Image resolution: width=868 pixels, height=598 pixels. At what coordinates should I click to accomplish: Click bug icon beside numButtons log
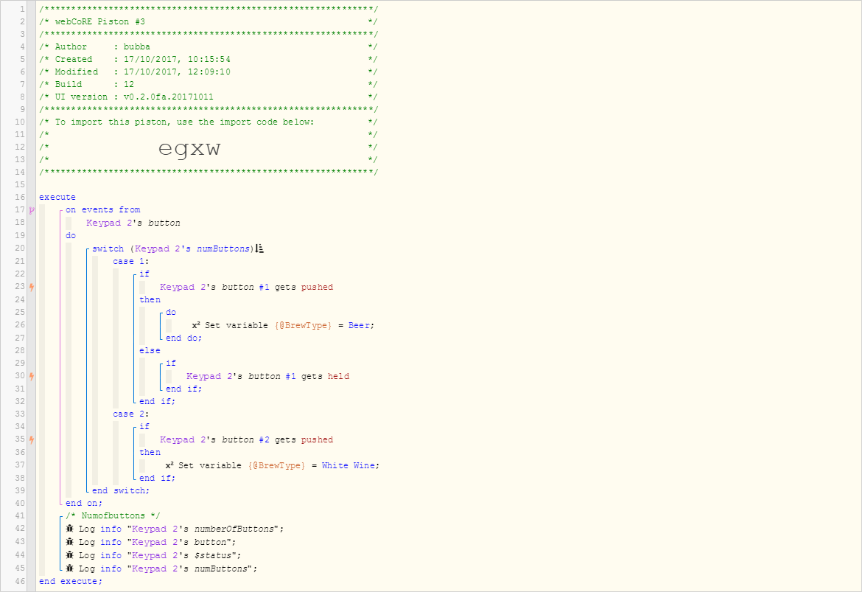tap(70, 569)
